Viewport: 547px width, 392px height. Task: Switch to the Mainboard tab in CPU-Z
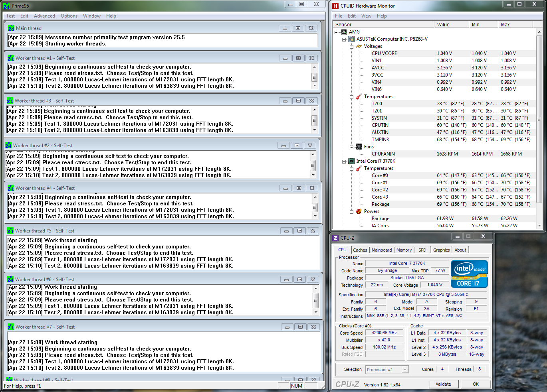pyautogui.click(x=382, y=250)
